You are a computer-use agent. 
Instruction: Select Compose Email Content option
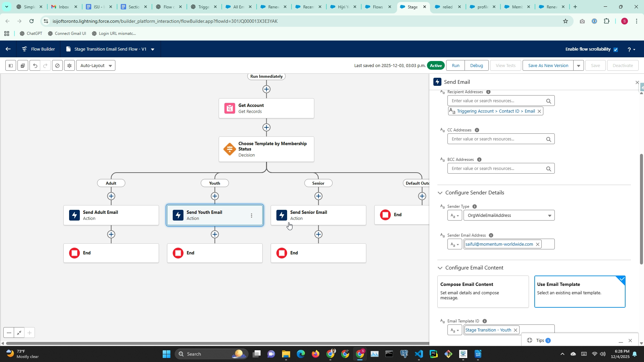(483, 291)
